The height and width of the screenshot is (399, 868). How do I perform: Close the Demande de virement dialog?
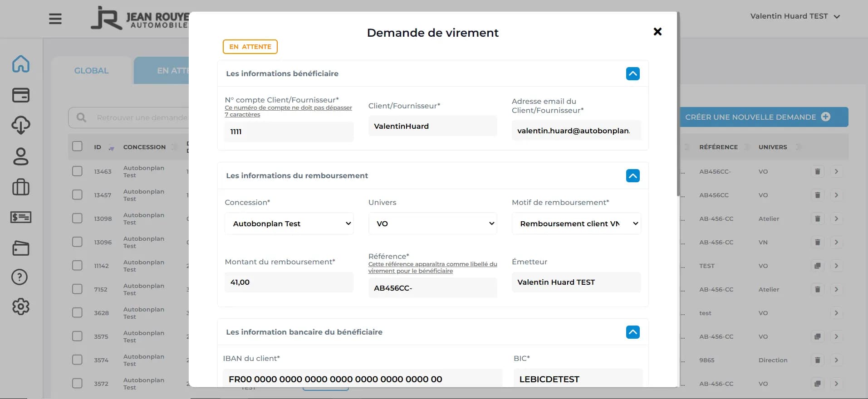(657, 32)
